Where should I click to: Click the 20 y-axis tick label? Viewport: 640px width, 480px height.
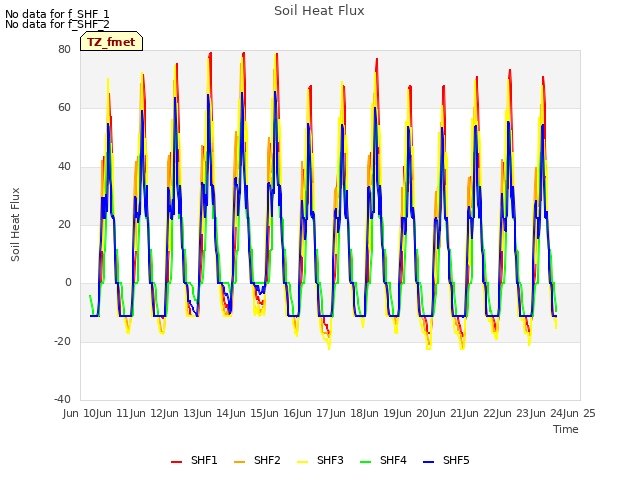pos(64,224)
